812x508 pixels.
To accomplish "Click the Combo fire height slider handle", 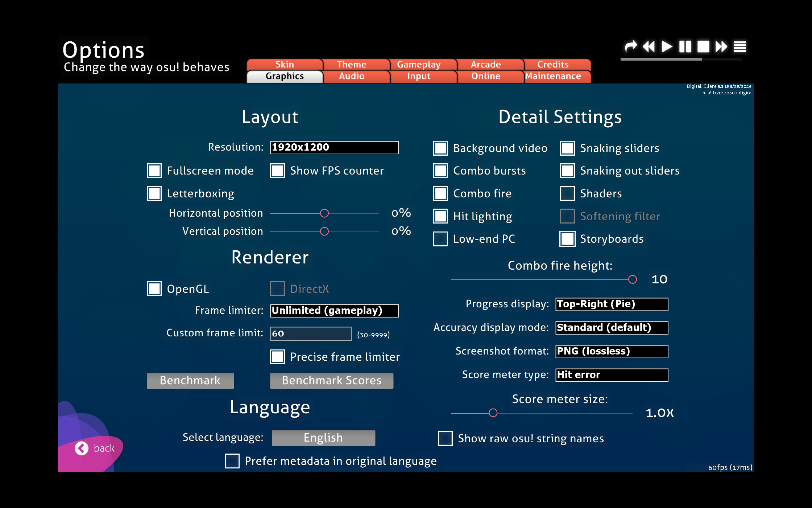I will tap(633, 279).
